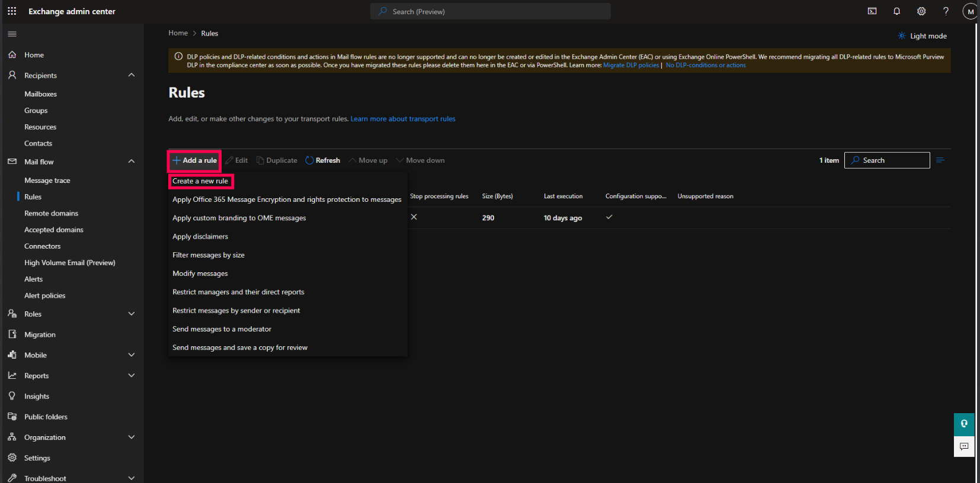Open Learn more about transport rules link
The image size is (980, 483).
tap(403, 119)
